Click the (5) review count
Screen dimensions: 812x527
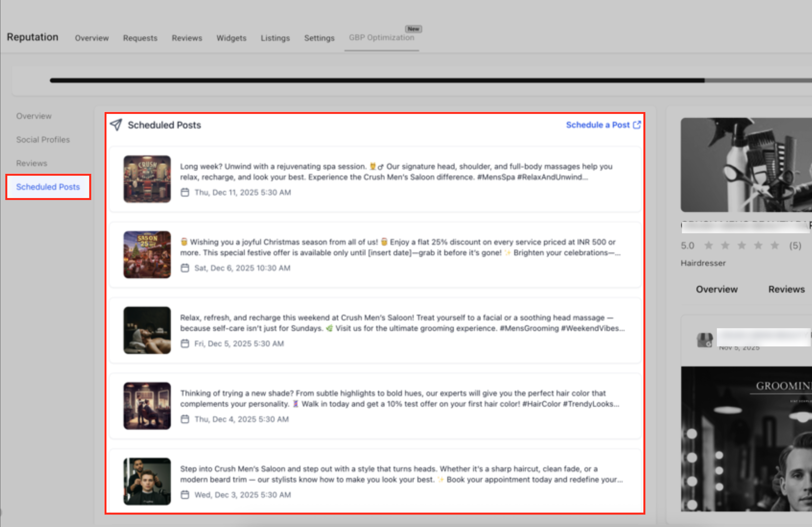coord(795,245)
